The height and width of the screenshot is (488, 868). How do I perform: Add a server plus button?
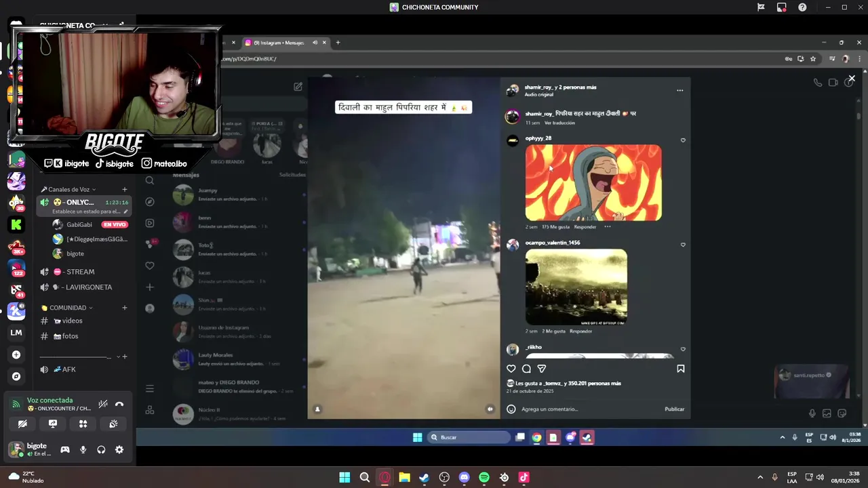16,354
